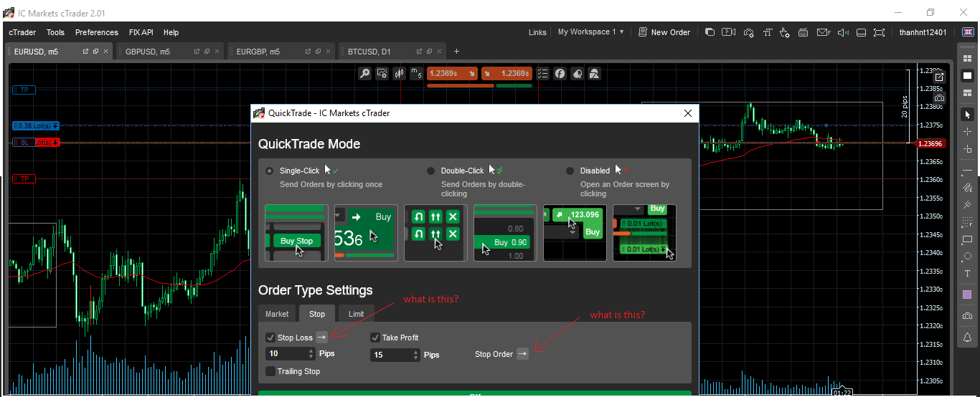The image size is (980, 397).
Task: Toggle the Take Profit checkbox
Action: click(x=375, y=338)
